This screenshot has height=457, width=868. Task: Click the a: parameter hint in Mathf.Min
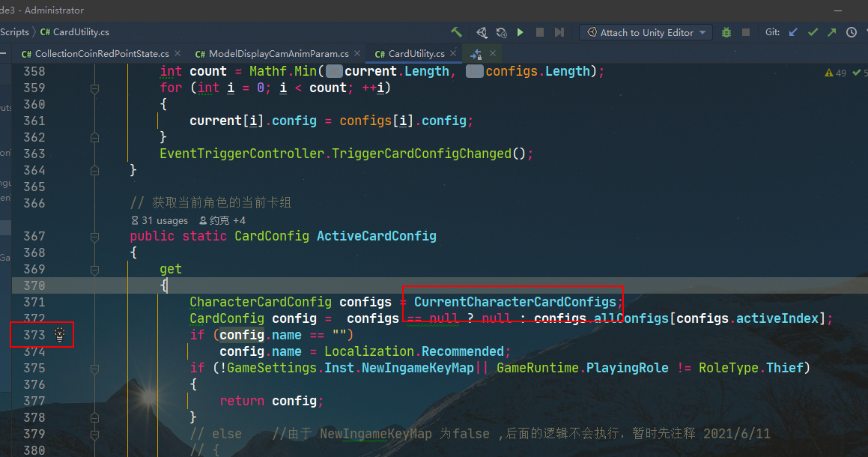click(x=334, y=71)
